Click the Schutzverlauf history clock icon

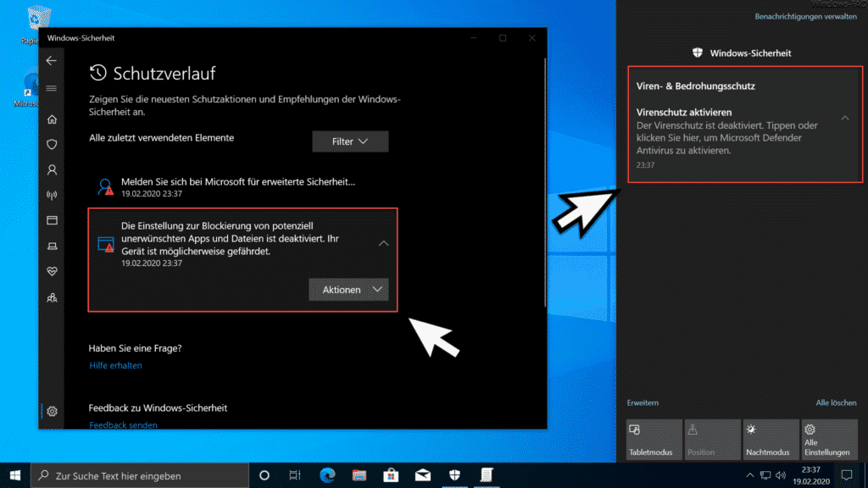98,73
